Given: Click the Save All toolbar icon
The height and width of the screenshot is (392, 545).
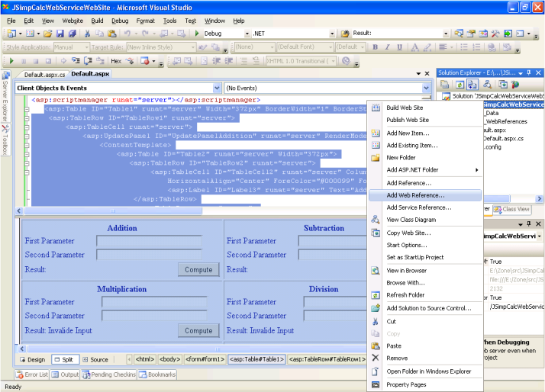Looking at the screenshot, I should click(69, 34).
